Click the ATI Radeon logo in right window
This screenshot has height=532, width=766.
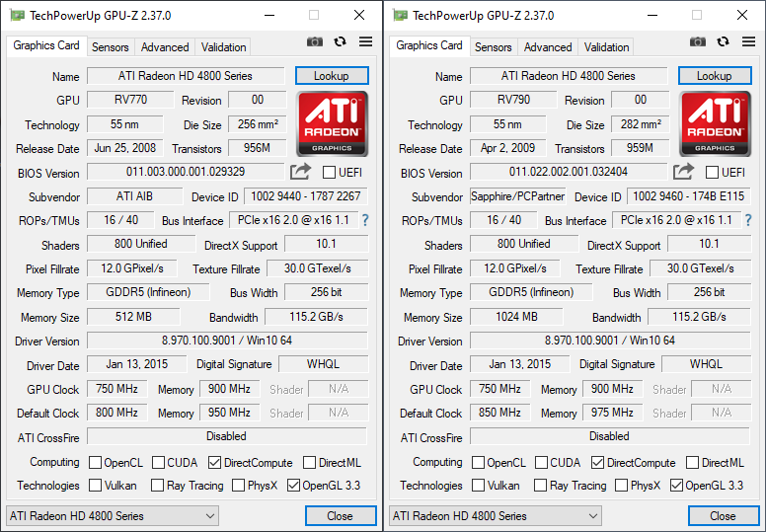pos(716,123)
